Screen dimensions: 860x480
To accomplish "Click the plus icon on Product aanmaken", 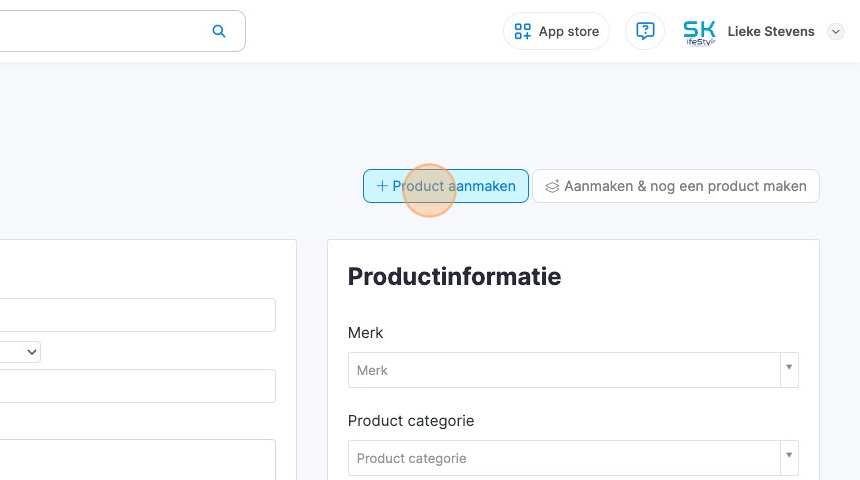I will 382,186.
